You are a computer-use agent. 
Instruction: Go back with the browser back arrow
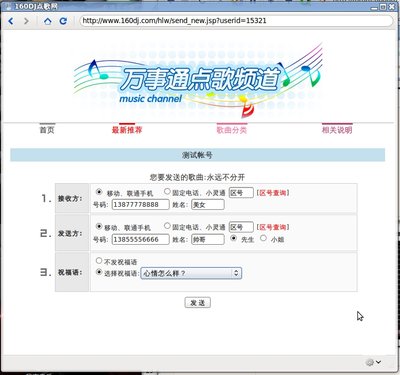point(11,21)
